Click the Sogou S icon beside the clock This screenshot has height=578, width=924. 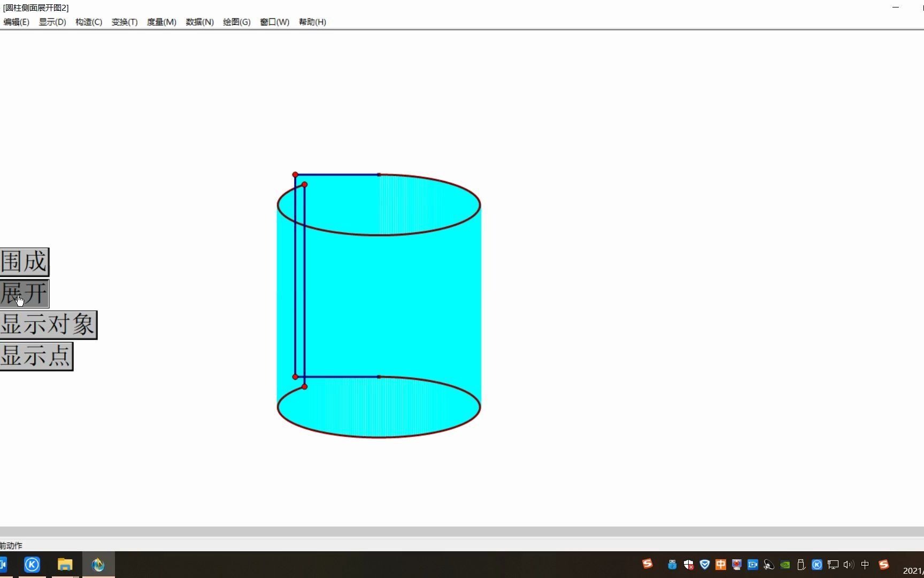(x=884, y=565)
